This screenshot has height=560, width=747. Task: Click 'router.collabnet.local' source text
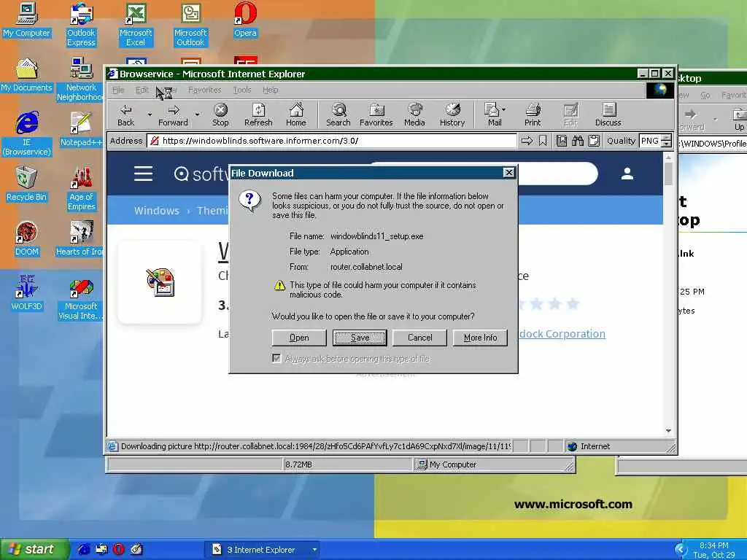point(366,267)
